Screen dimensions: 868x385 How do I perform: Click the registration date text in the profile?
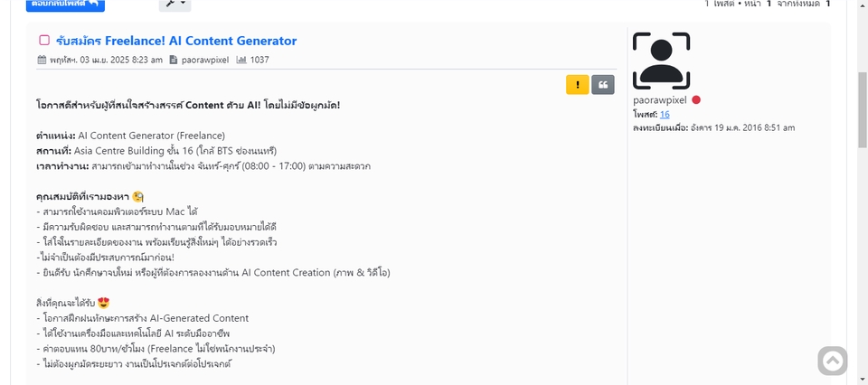pyautogui.click(x=713, y=128)
